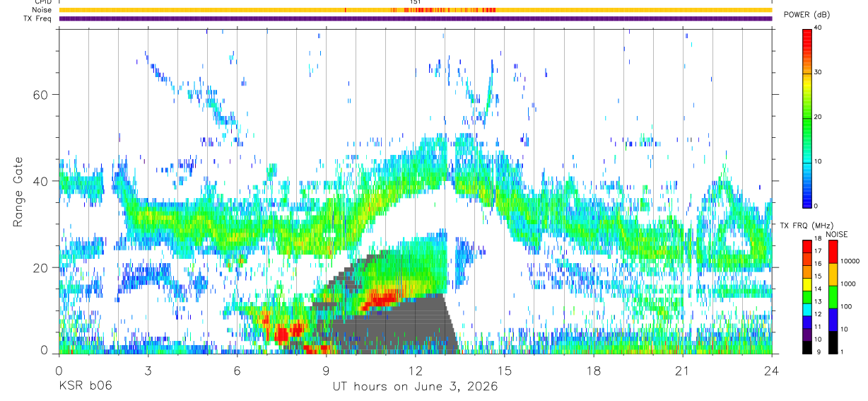Click the x-axis hour label 12
This screenshot has width=868, height=401.
click(416, 371)
